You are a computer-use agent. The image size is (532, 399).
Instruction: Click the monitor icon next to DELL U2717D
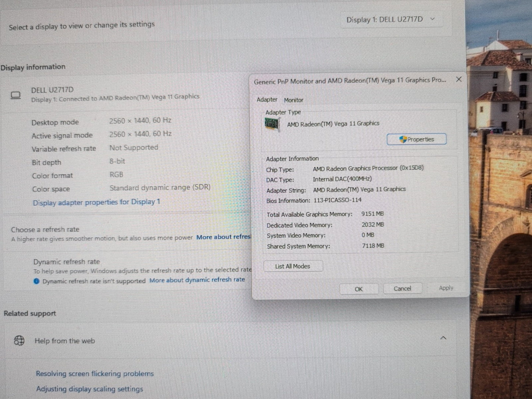coord(15,95)
